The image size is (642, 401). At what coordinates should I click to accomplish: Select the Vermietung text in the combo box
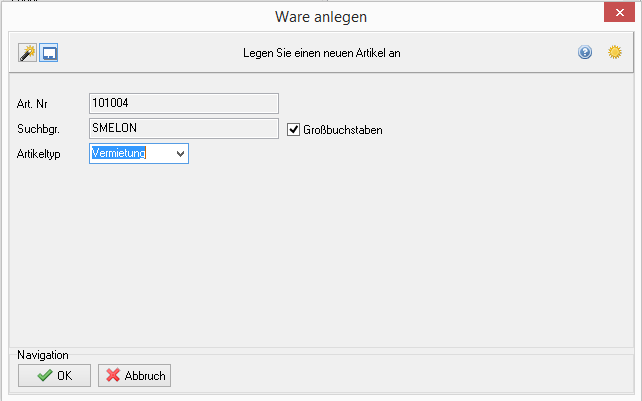tap(119, 153)
